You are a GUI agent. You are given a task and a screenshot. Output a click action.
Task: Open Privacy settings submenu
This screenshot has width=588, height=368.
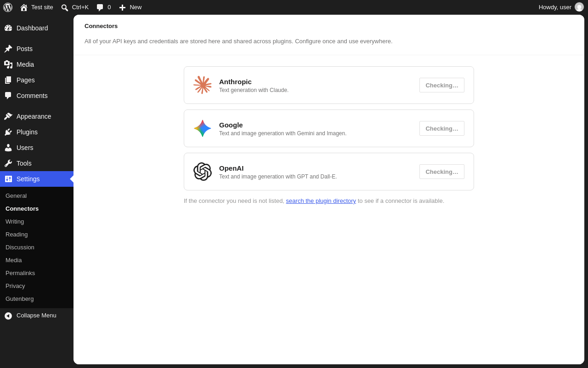15,286
